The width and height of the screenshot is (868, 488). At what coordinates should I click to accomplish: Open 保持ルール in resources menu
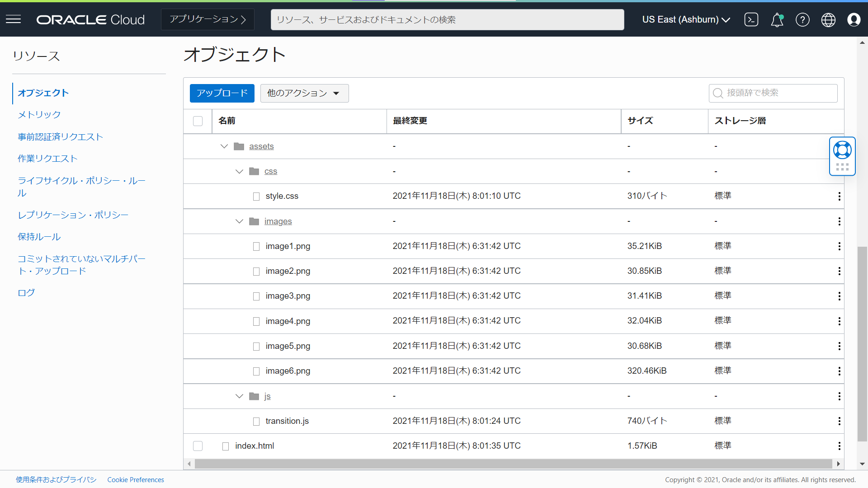39,237
